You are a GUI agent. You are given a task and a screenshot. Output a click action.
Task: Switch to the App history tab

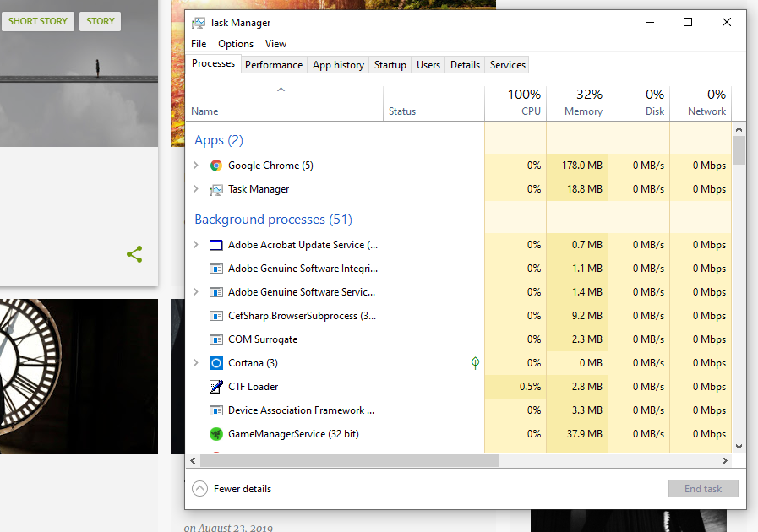tap(338, 65)
